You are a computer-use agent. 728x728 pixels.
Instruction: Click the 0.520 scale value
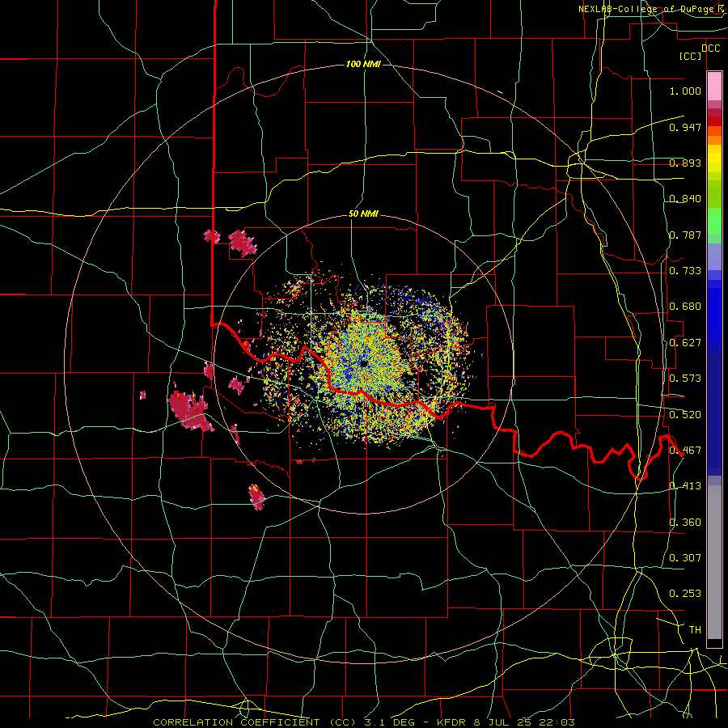(x=685, y=414)
